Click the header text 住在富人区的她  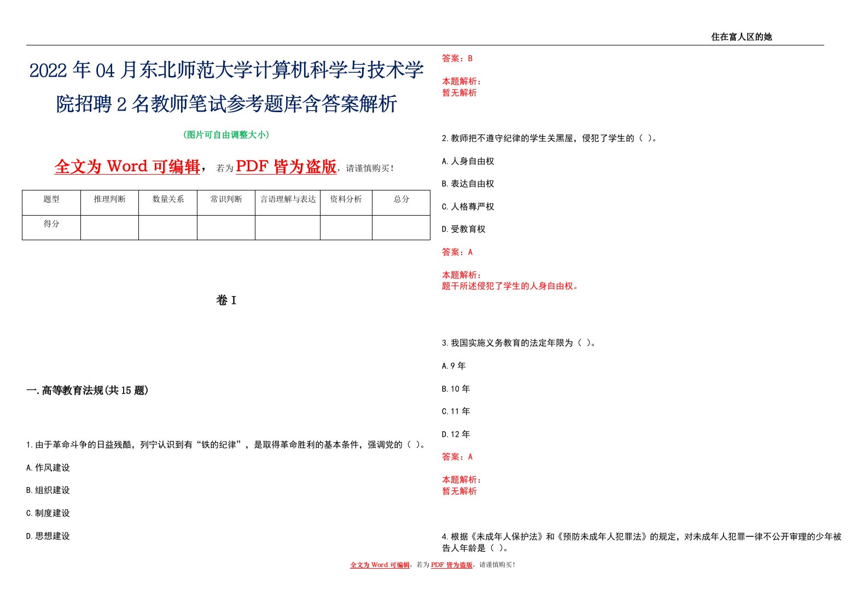pos(741,37)
